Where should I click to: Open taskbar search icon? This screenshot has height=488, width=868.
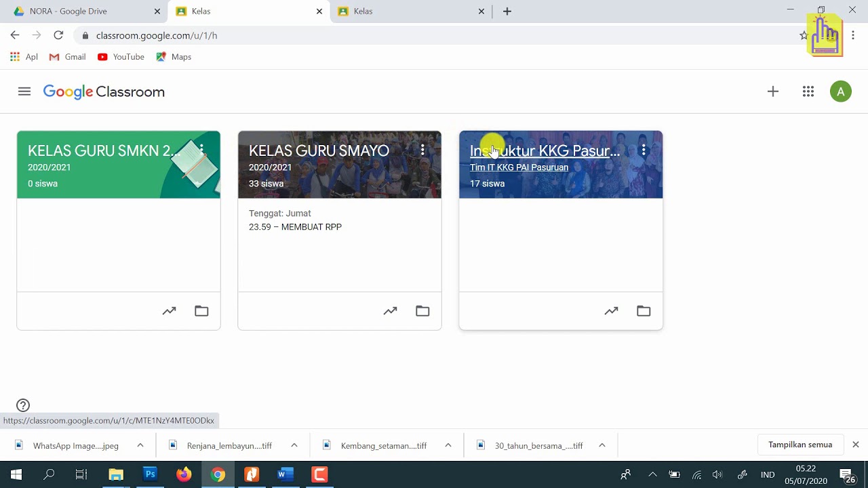[49, 474]
